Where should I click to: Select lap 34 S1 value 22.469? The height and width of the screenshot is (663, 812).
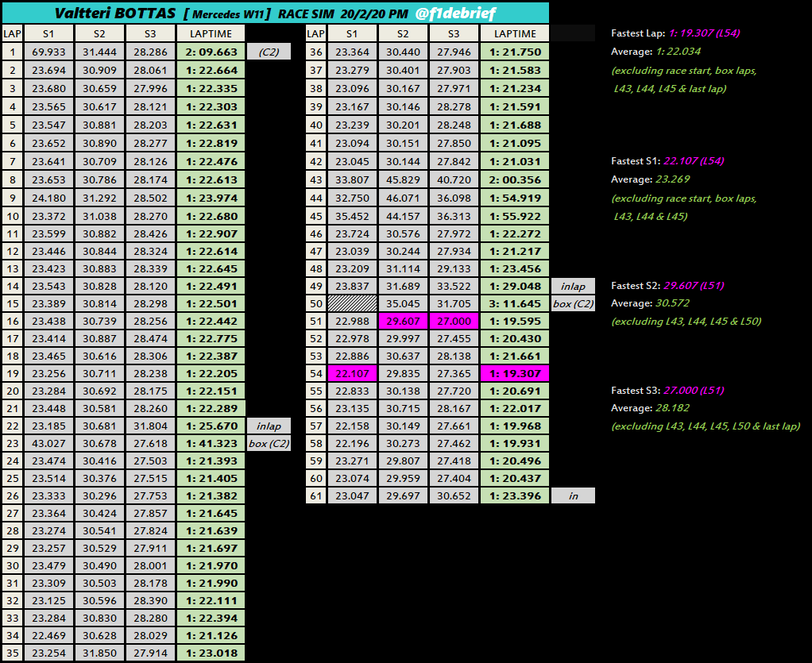tap(48, 635)
